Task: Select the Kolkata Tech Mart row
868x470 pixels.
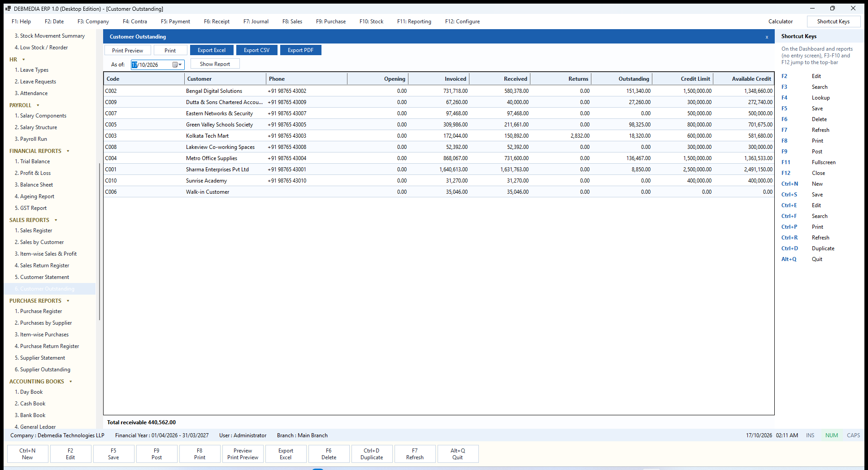Action: click(x=438, y=136)
